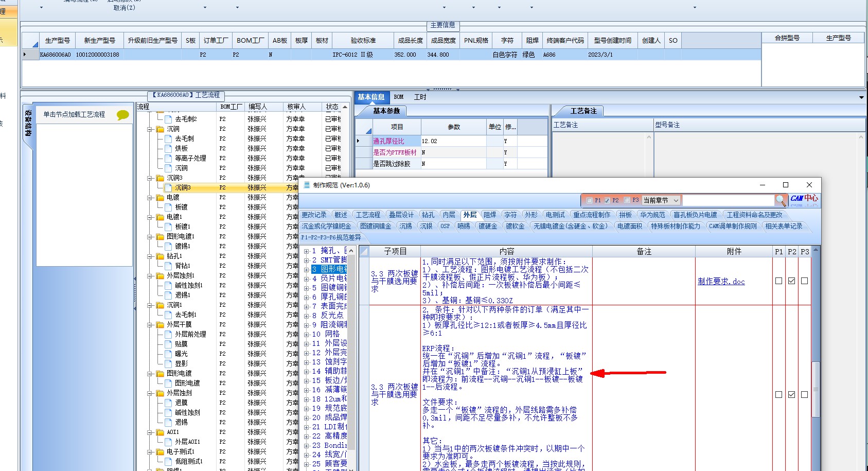
Task: Collapse the 钻孔1 folder node
Action: tap(150, 256)
